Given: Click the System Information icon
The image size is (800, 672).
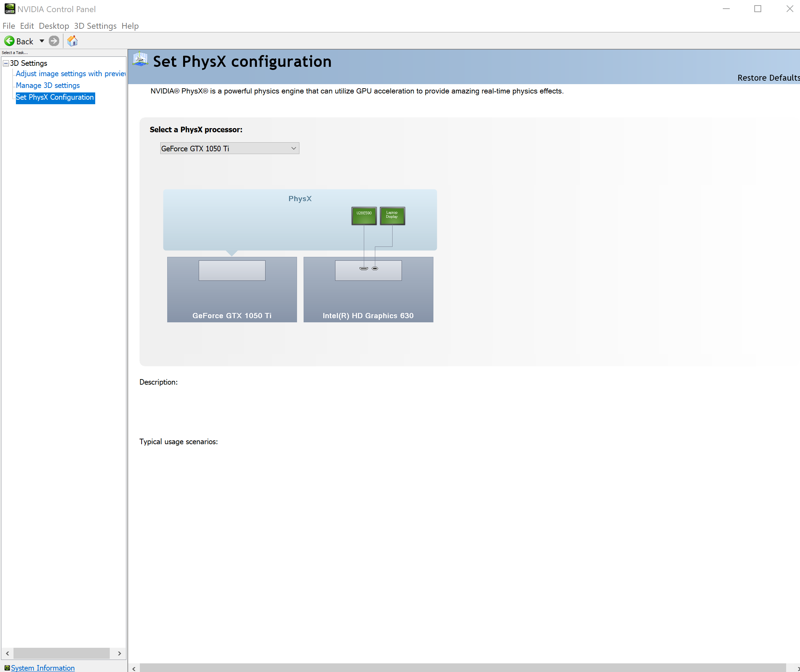Looking at the screenshot, I should (x=7, y=667).
